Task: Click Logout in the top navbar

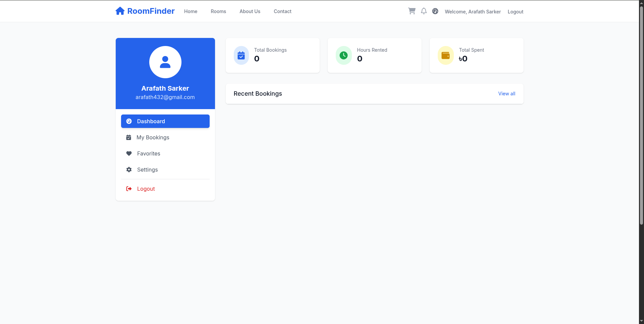Action: 515,11
